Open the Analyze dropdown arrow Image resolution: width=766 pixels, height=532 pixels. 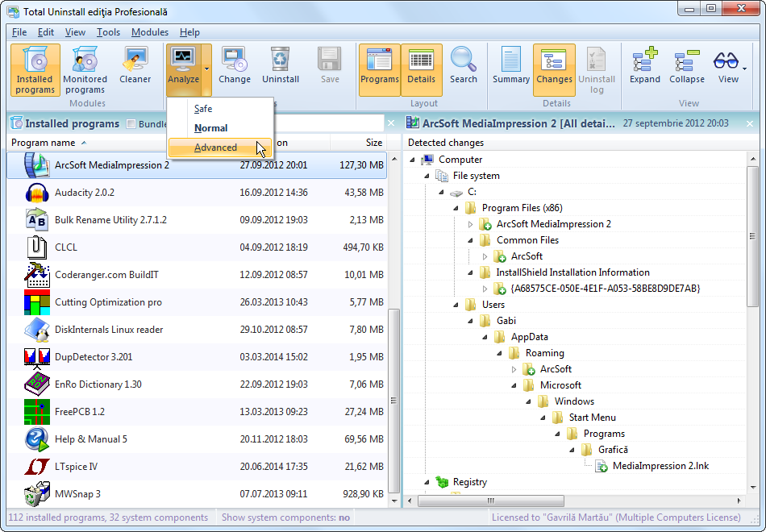pos(206,69)
